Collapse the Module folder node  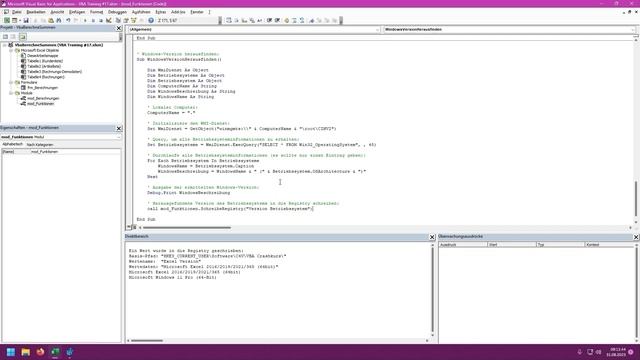(x=11, y=93)
